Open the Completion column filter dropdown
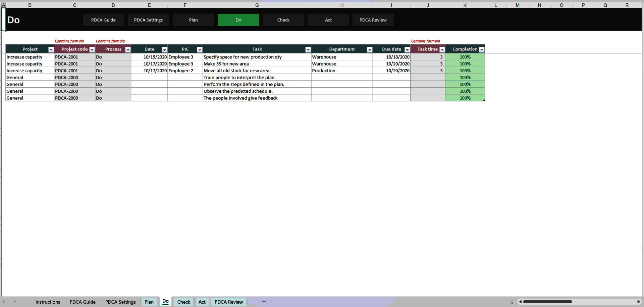 point(482,49)
